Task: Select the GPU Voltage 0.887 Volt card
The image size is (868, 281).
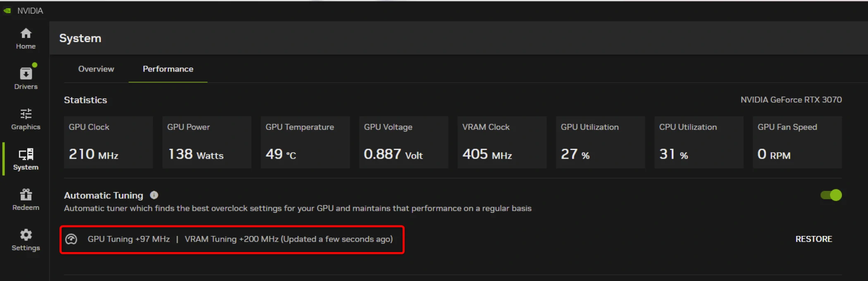Action: click(x=403, y=142)
